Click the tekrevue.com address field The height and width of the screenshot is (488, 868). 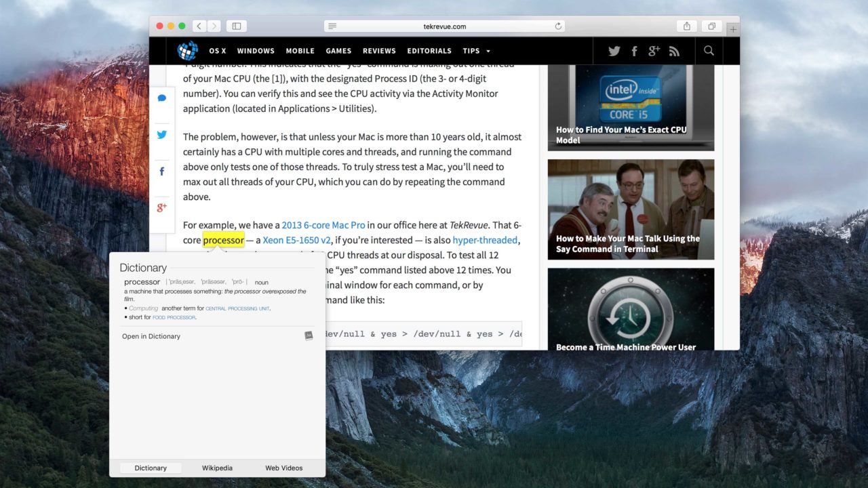(x=445, y=26)
